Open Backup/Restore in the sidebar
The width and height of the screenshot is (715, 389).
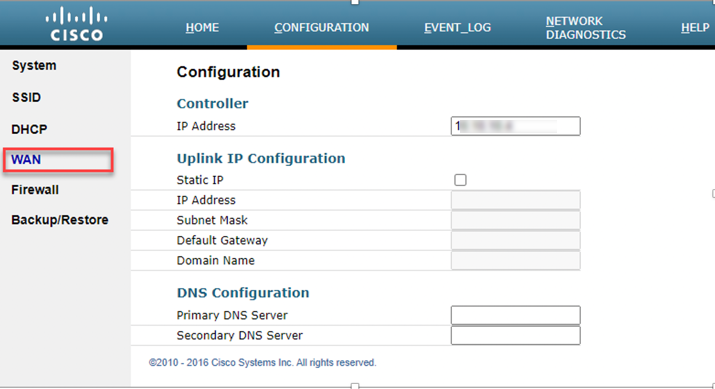pos(60,220)
